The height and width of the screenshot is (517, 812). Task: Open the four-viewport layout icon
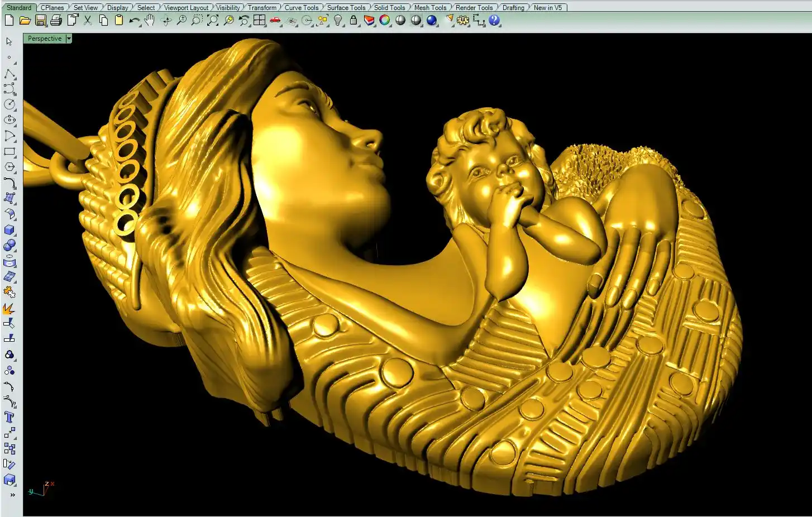[x=260, y=21]
